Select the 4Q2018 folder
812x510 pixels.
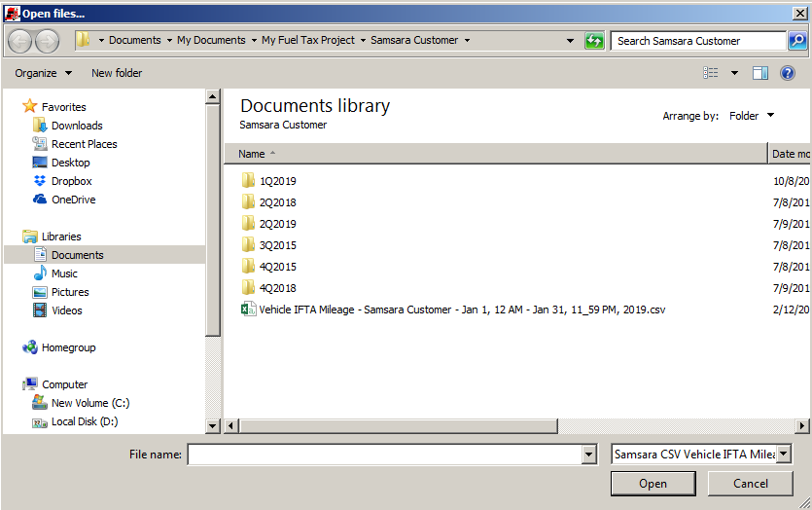pos(277,288)
